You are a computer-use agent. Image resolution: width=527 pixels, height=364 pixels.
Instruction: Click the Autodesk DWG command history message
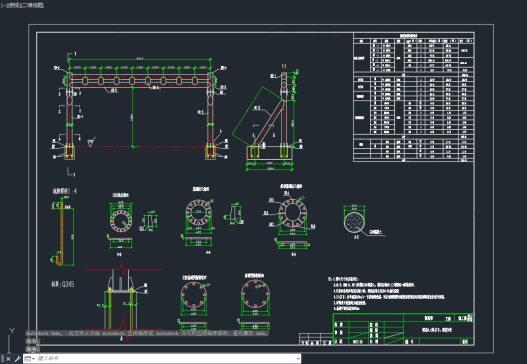[x=147, y=333]
